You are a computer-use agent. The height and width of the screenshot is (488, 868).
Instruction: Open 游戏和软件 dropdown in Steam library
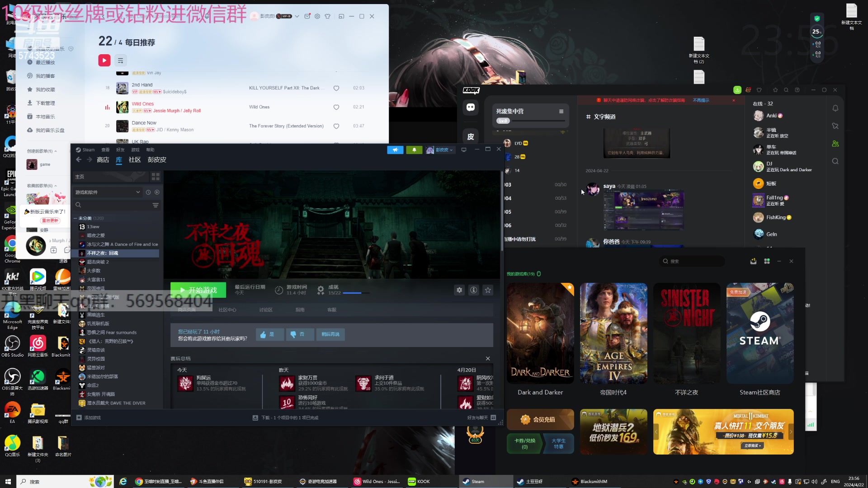[108, 192]
